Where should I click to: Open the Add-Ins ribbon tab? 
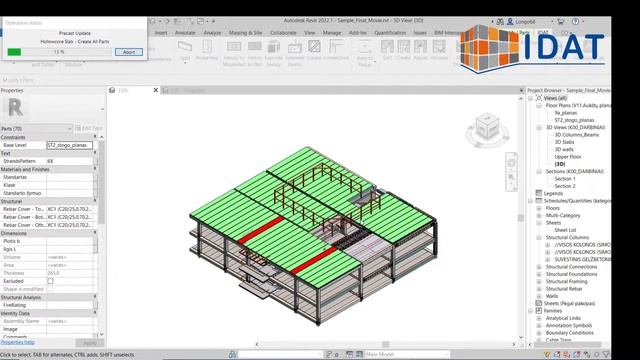358,33
